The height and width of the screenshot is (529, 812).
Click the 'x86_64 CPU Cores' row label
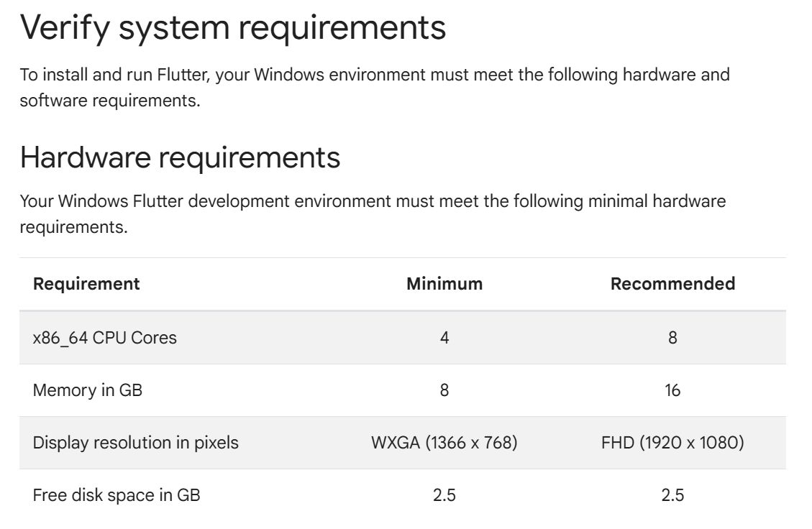click(x=104, y=338)
